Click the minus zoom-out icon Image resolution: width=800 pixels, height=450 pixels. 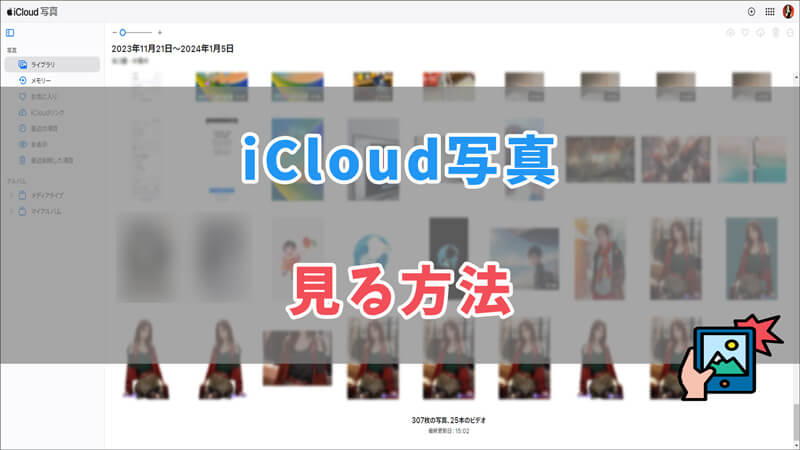tap(114, 33)
